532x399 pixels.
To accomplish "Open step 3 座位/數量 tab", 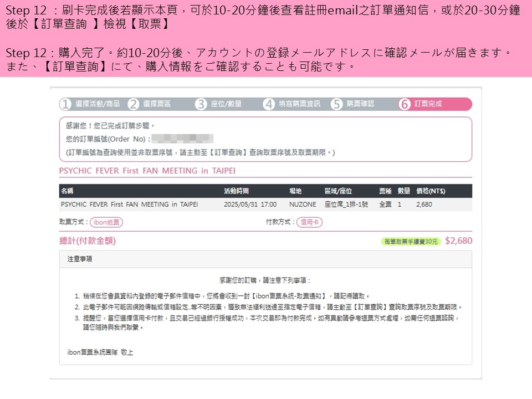I will click(x=218, y=104).
